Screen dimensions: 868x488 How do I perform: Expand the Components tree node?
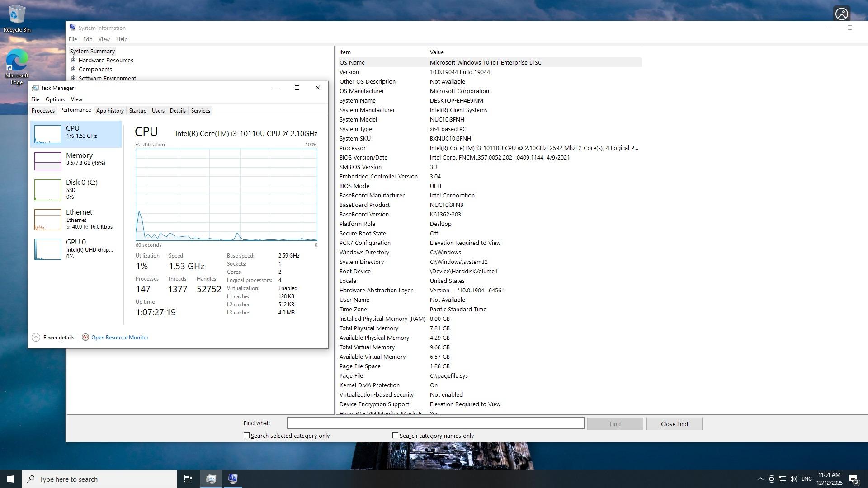pos(73,70)
